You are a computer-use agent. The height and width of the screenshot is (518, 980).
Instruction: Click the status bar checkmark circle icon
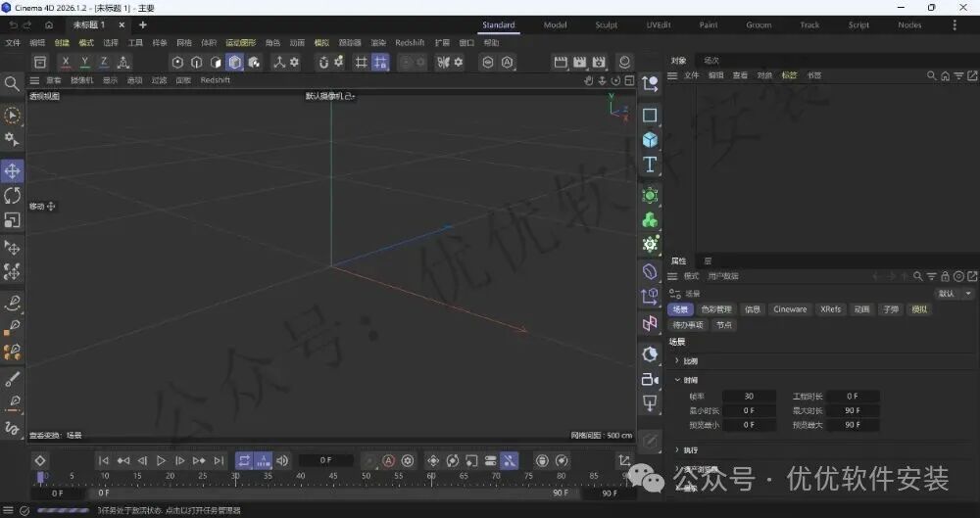[x=24, y=510]
